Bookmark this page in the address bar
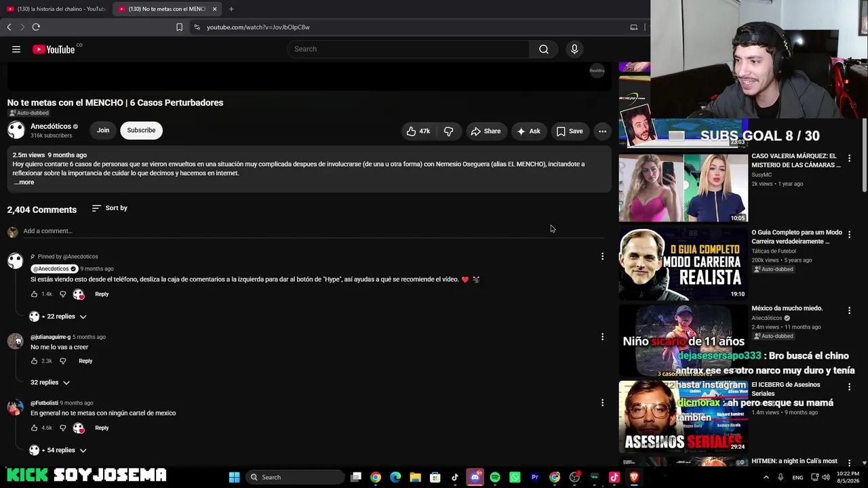The image size is (868, 488). 179,27
